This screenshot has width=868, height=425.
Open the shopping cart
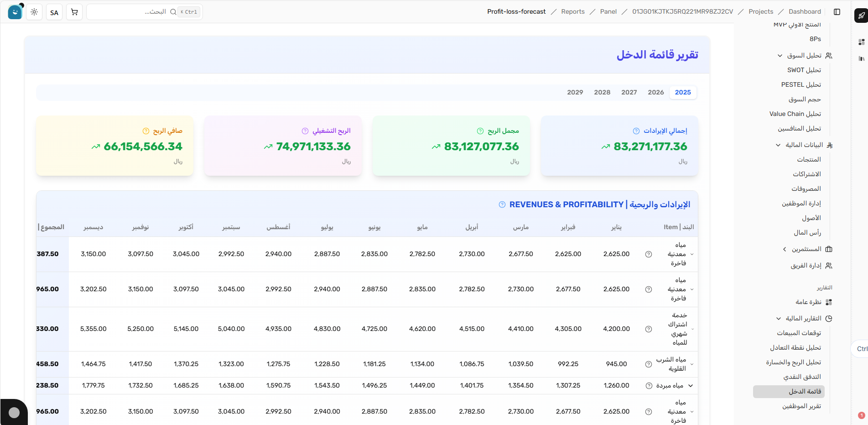tap(74, 12)
